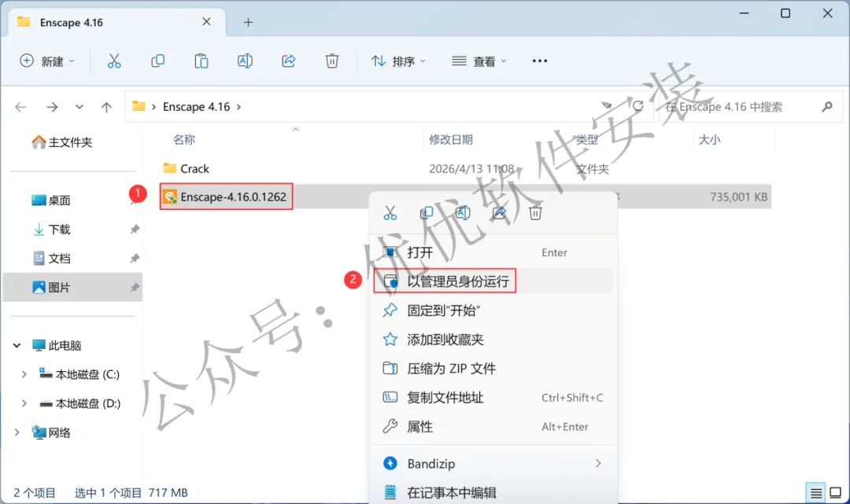The height and width of the screenshot is (504, 850).
Task: Expand 本地磁盘 (C:) node
Action: [x=24, y=374]
